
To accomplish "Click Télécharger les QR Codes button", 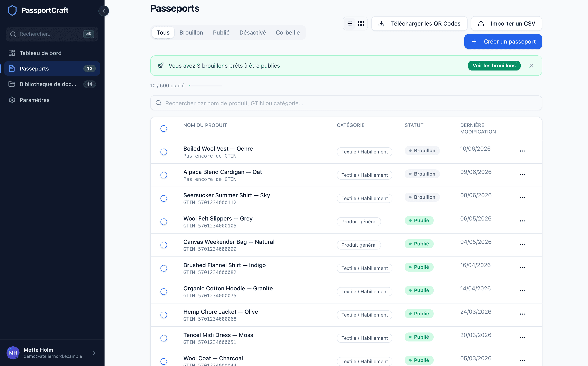I will click(x=419, y=24).
